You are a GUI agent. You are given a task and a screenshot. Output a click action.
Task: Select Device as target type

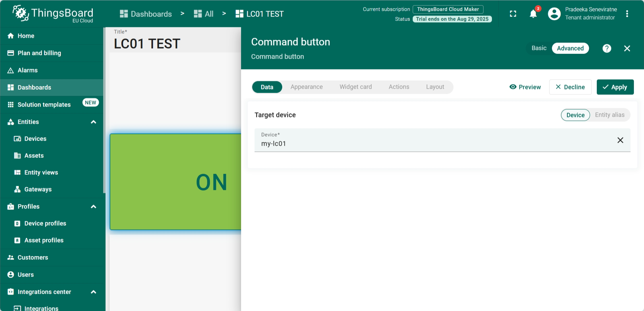pyautogui.click(x=575, y=115)
